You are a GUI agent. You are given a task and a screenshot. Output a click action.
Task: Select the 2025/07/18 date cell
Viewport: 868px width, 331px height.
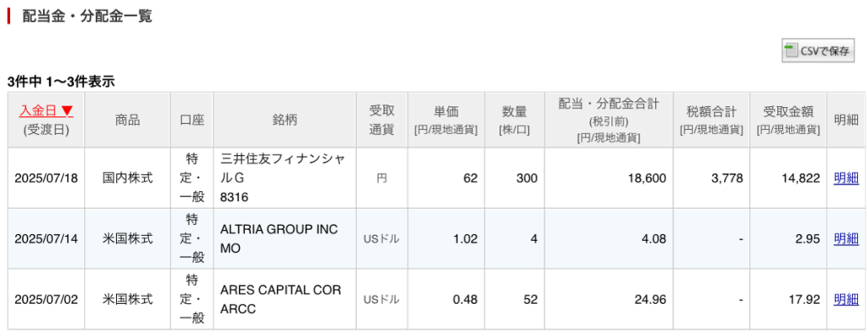click(x=46, y=178)
